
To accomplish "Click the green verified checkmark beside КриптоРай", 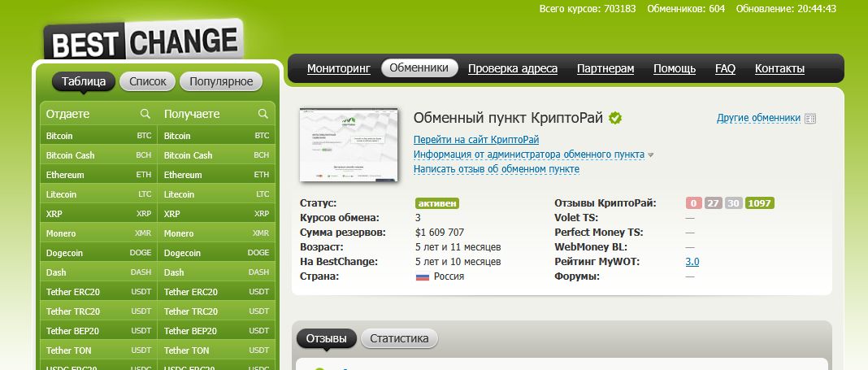I will tap(615, 119).
